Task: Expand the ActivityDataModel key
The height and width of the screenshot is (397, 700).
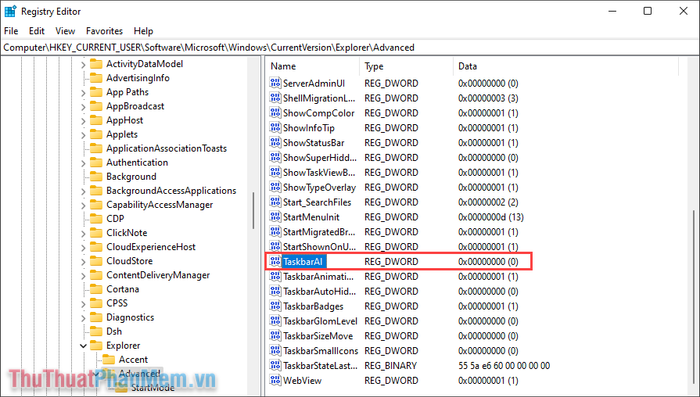Action: (83, 64)
